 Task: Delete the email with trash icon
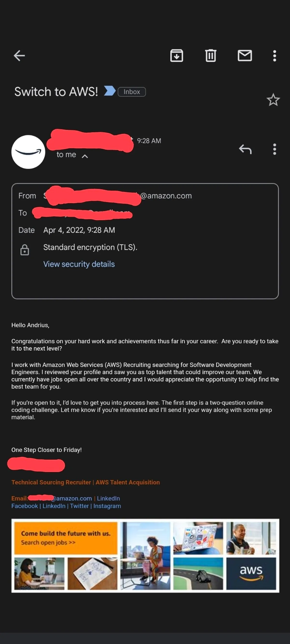[x=211, y=56]
